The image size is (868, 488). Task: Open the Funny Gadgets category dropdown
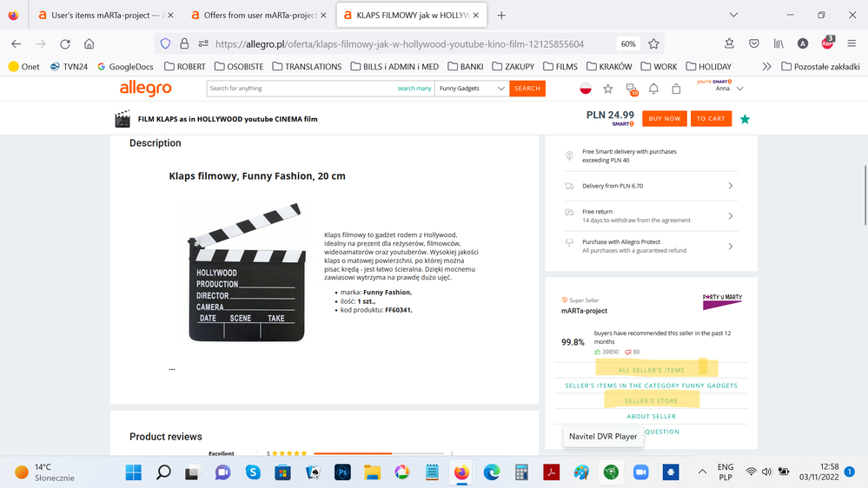pos(472,89)
